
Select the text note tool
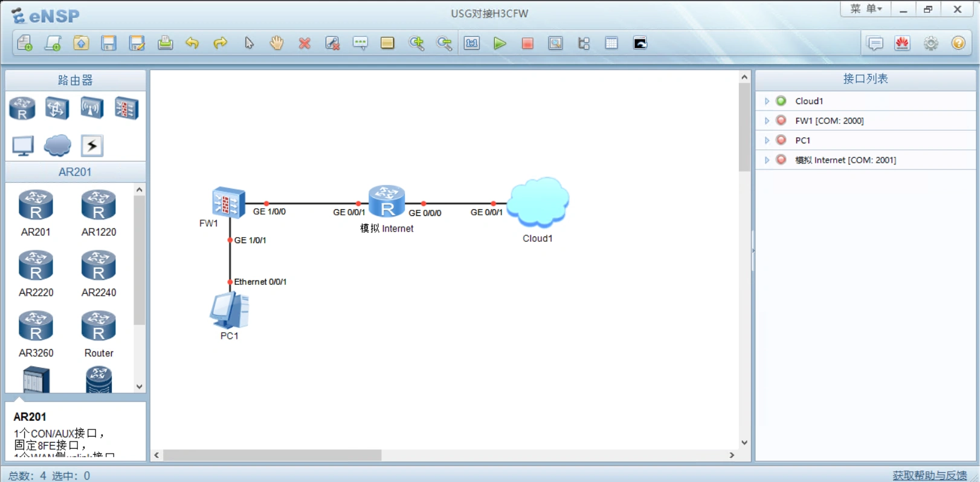coord(360,43)
